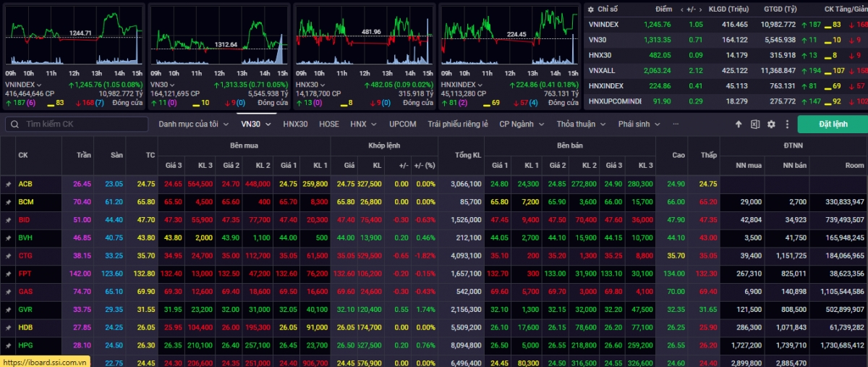The width and height of the screenshot is (868, 367).
Task: Switch to the UPCOM tab
Action: click(402, 124)
